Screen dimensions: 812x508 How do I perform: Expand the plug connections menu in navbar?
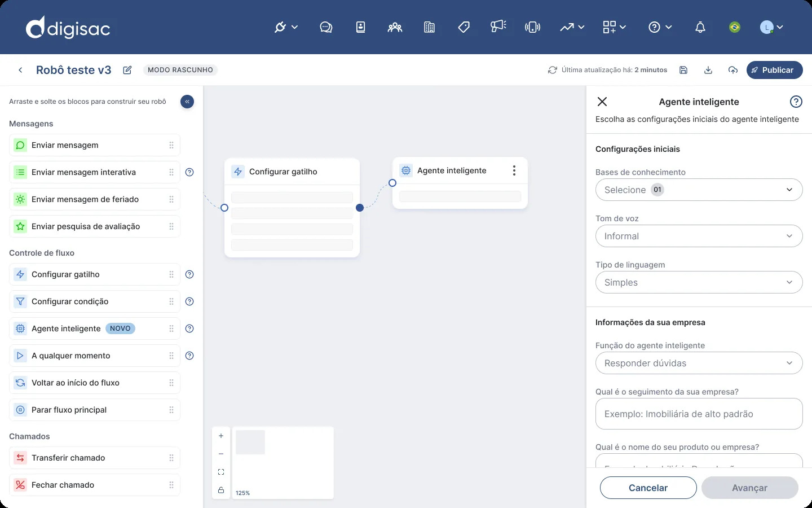pos(286,27)
